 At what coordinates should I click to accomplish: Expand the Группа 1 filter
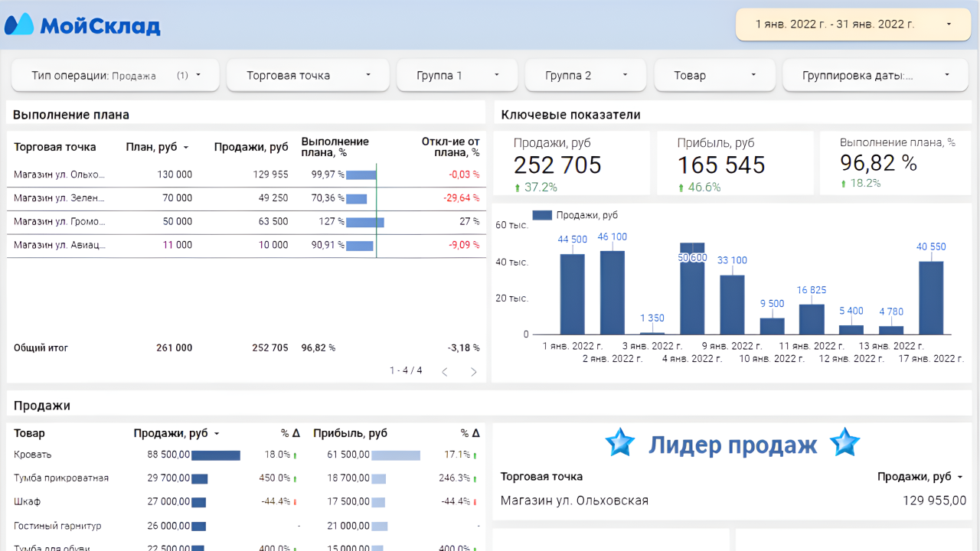[458, 76]
